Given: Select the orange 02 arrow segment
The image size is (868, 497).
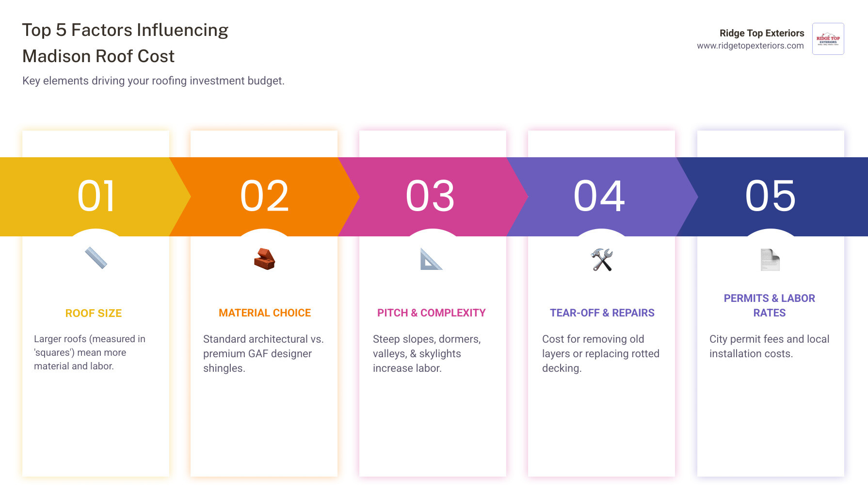Looking at the screenshot, I should point(265,197).
